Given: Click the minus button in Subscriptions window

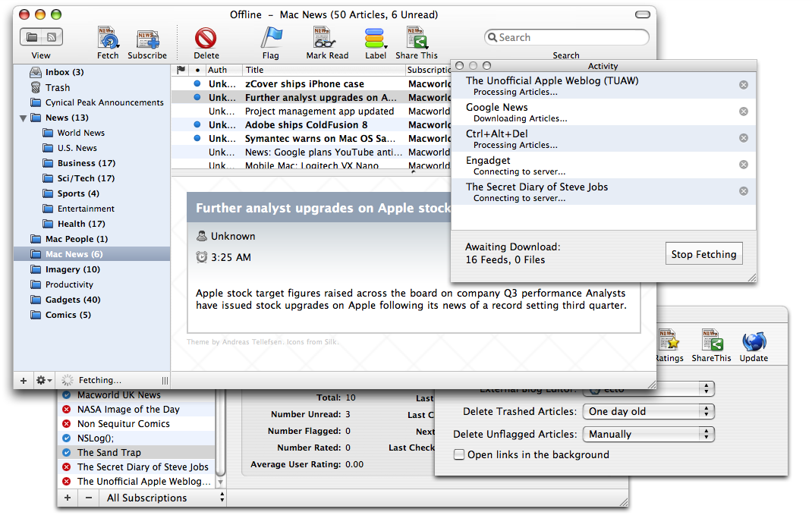Looking at the screenshot, I should click(x=89, y=498).
